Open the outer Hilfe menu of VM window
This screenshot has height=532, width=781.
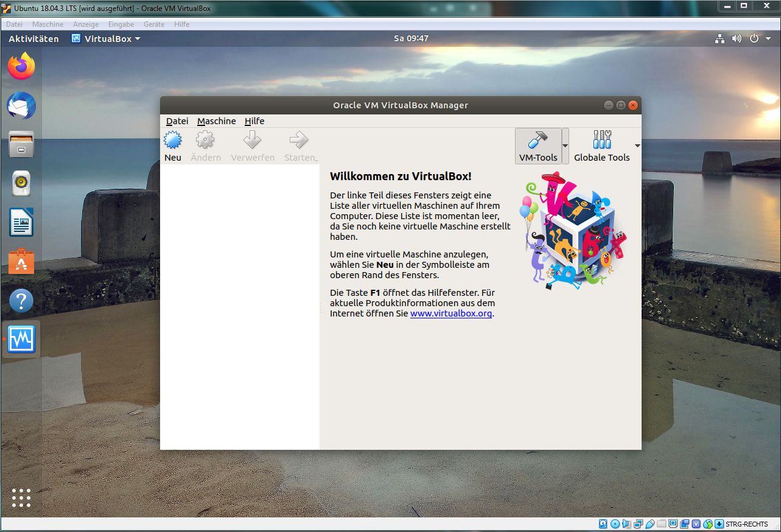(181, 24)
